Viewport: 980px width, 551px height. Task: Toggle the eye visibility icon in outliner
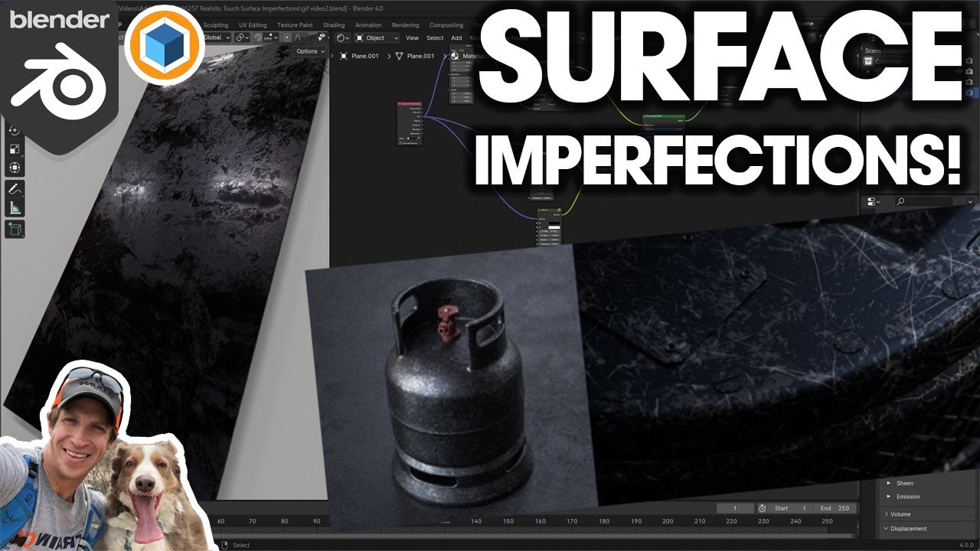click(959, 71)
